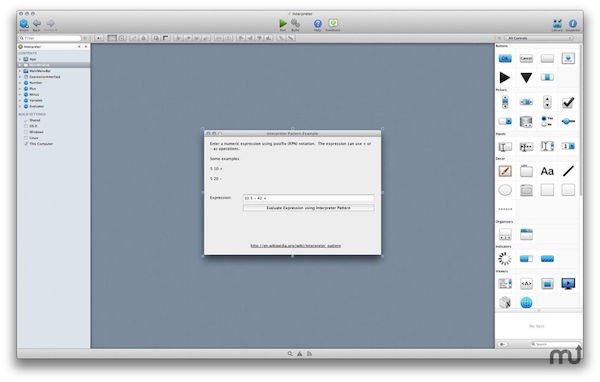Open the Inspector panel icon
Viewport: 600px width, 382px height.
[572, 24]
